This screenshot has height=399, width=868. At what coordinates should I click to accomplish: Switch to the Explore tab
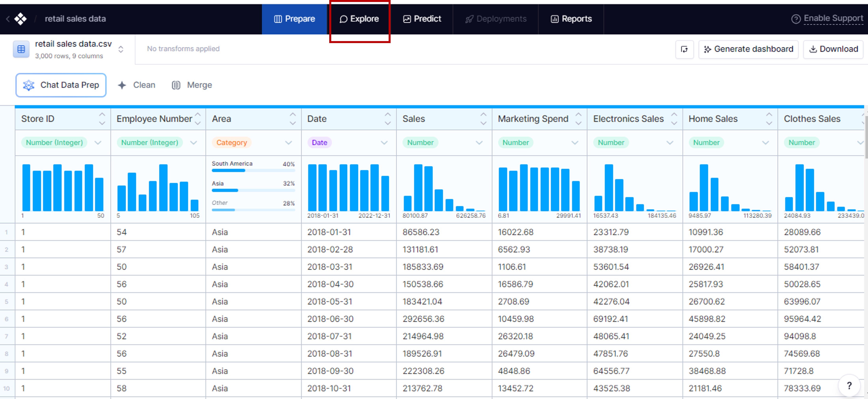[359, 19]
